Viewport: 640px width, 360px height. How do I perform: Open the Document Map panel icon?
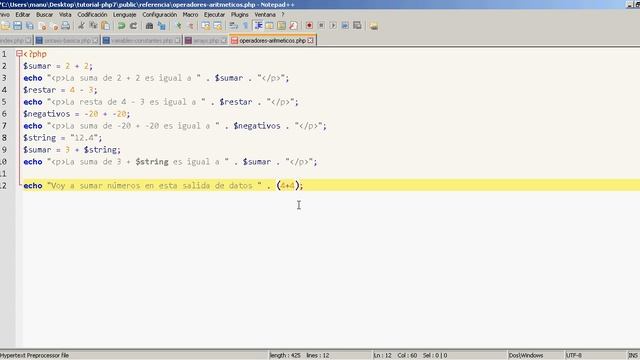281,26
